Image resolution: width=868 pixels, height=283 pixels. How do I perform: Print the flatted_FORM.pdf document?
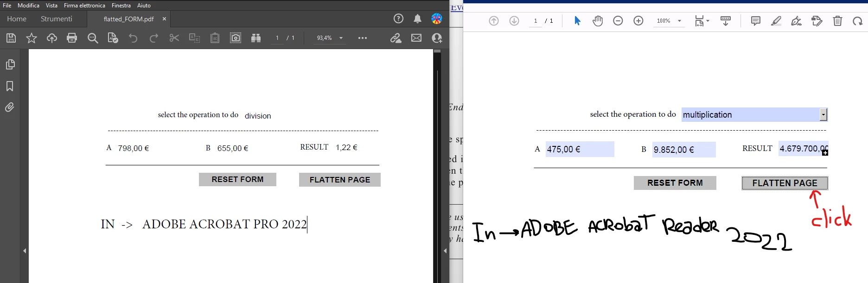[72, 38]
